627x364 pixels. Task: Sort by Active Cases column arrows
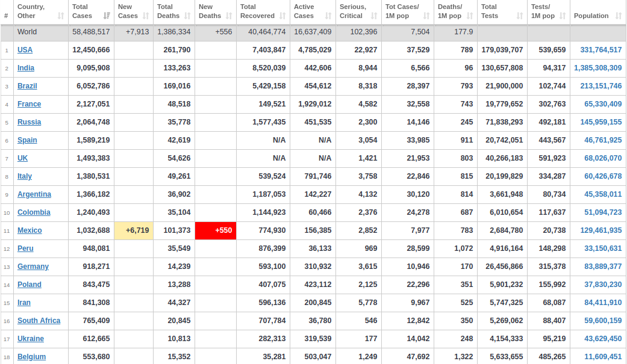[x=328, y=16]
